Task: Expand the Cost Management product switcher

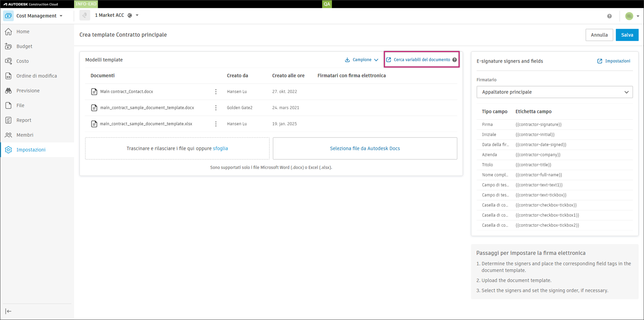Action: pos(61,16)
